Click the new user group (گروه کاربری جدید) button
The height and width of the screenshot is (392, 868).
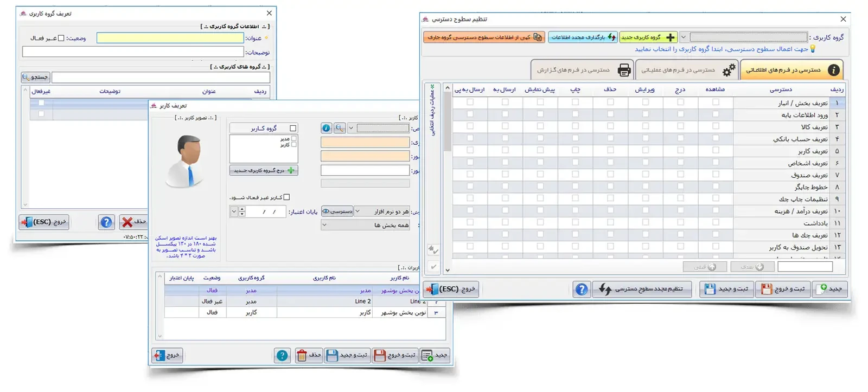pyautogui.click(x=648, y=37)
